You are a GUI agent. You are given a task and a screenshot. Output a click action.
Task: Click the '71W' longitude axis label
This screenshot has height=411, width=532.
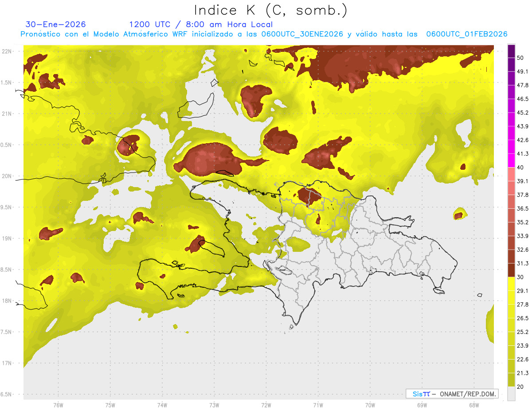click(318, 405)
